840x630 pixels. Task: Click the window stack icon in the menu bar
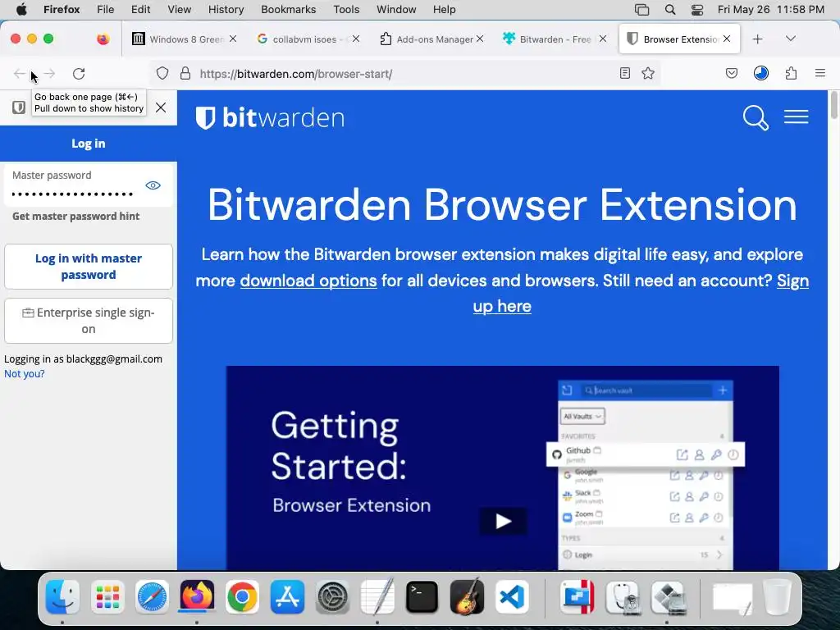641,9
